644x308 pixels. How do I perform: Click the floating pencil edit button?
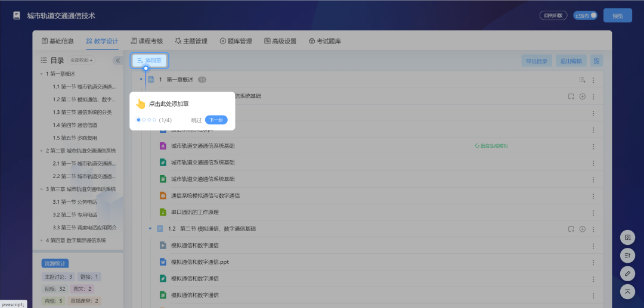tap(627, 273)
